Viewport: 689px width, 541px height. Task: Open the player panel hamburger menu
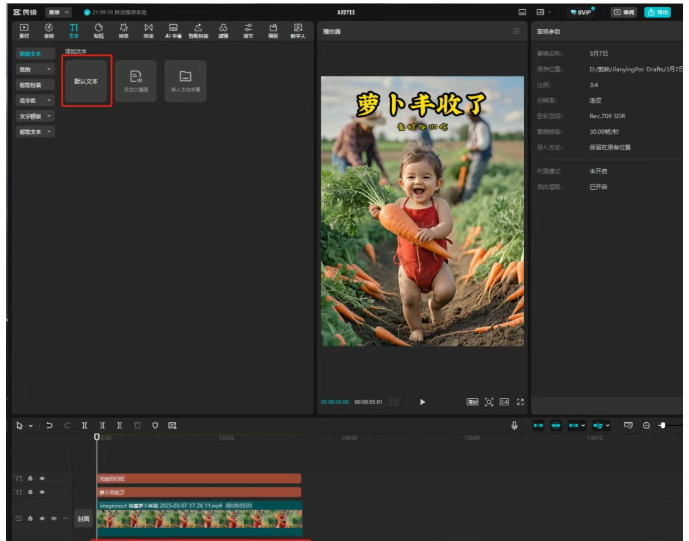click(x=516, y=31)
